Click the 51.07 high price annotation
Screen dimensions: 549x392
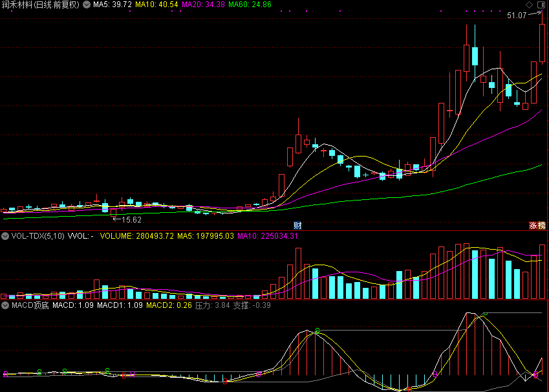click(517, 16)
